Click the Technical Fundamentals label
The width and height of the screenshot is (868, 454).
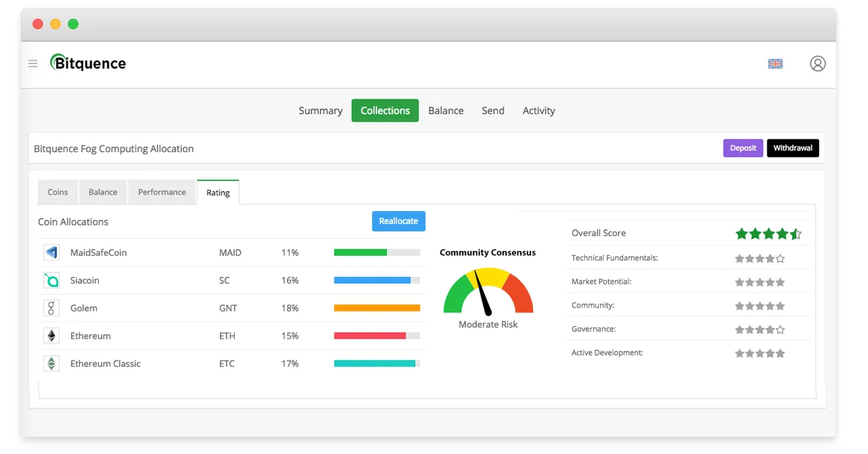tap(614, 258)
